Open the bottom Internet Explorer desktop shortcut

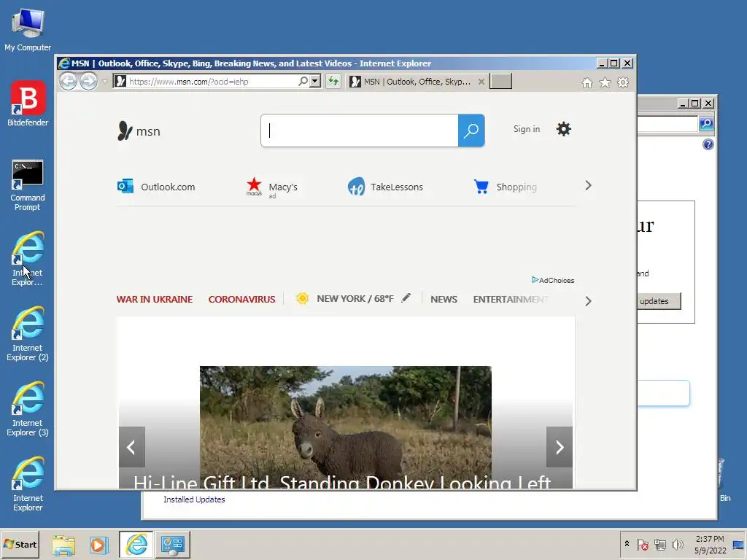point(28,484)
